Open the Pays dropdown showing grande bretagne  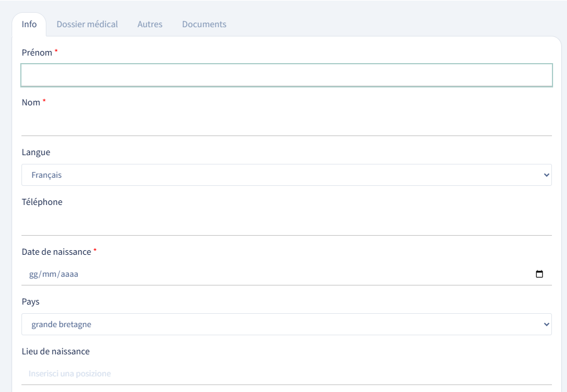(287, 324)
